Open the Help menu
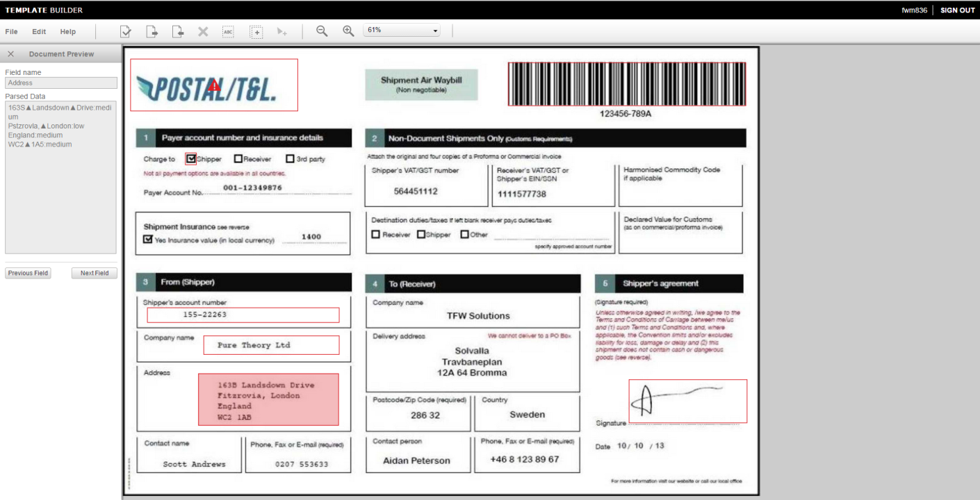 point(67,31)
